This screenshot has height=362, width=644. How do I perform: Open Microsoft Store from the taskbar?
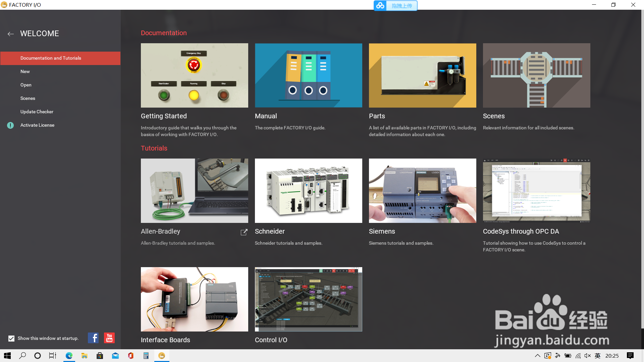(100, 356)
